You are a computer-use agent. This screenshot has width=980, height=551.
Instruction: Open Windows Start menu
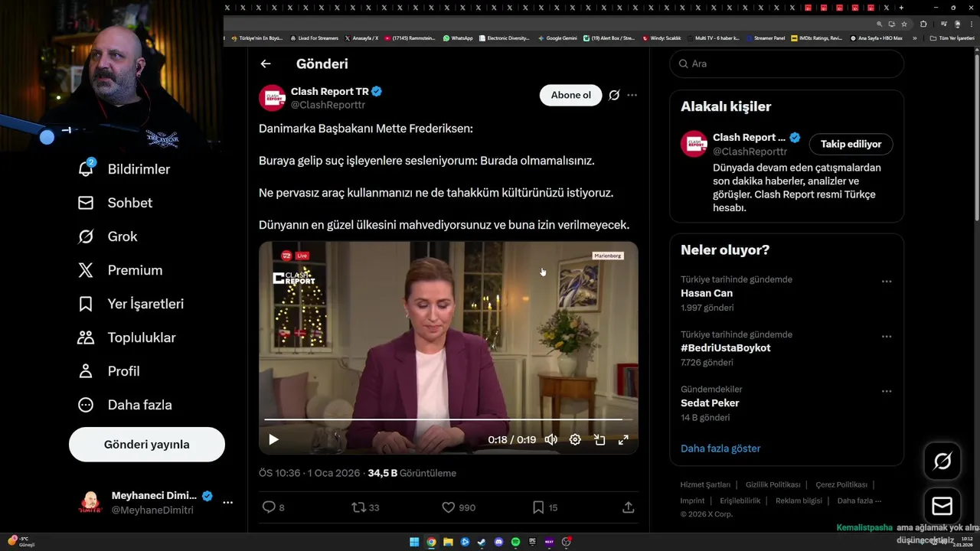click(x=414, y=542)
